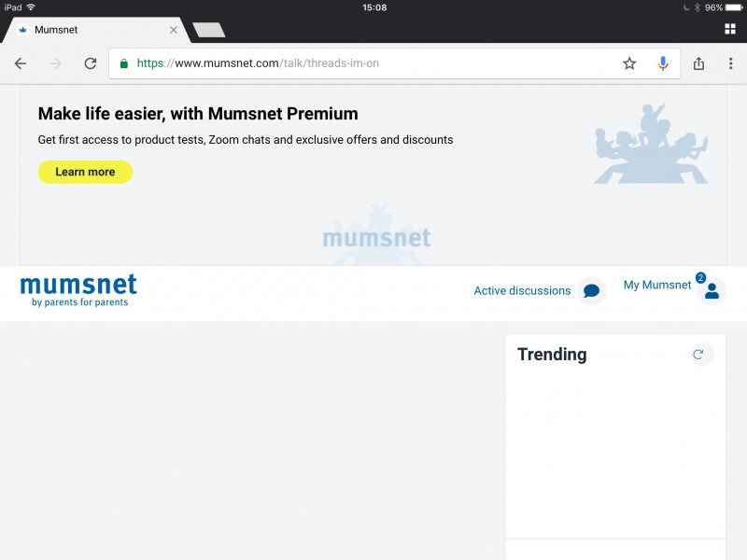Screen dimensions: 747x560
Task: Bookmark this page with the star icon
Action: tap(629, 63)
